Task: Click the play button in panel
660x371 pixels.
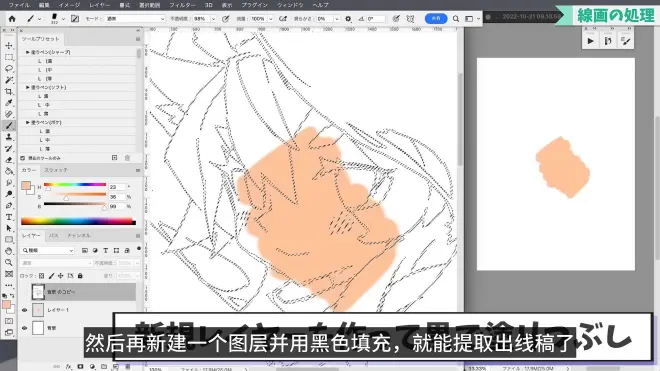Action: (591, 41)
